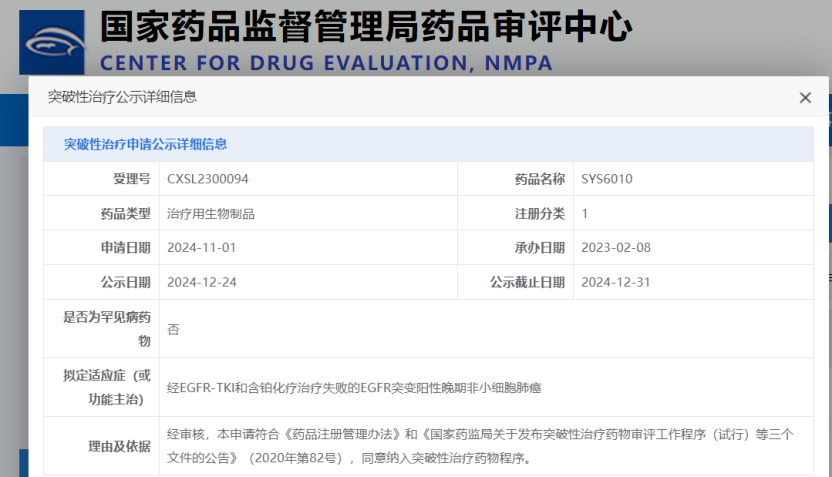Click the 注册分类 label cell
The image size is (832, 477).
click(x=516, y=213)
